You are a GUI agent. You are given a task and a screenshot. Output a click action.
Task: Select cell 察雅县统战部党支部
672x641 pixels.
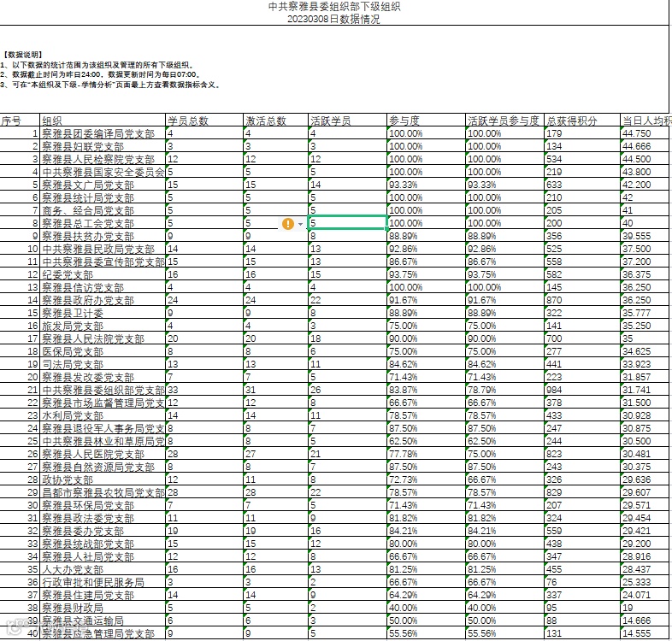[x=103, y=544]
